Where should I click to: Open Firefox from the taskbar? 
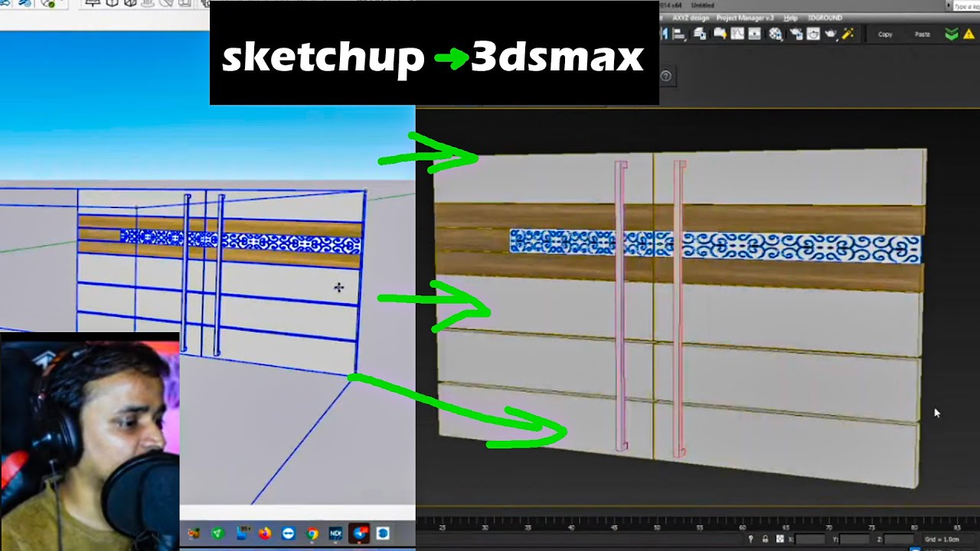click(265, 533)
